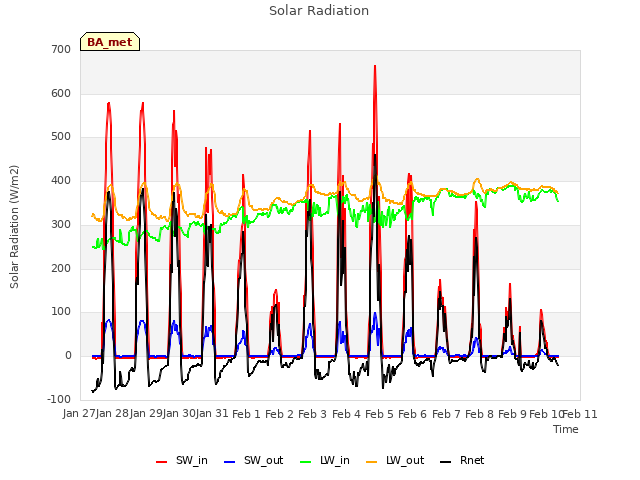Click the Jan 29 x-axis date label
The width and height of the screenshot is (640, 480).
(x=146, y=414)
